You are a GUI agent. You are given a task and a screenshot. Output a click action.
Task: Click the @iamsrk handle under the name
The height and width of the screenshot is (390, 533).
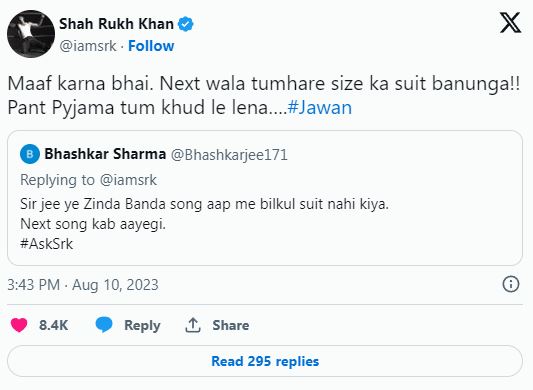point(88,46)
